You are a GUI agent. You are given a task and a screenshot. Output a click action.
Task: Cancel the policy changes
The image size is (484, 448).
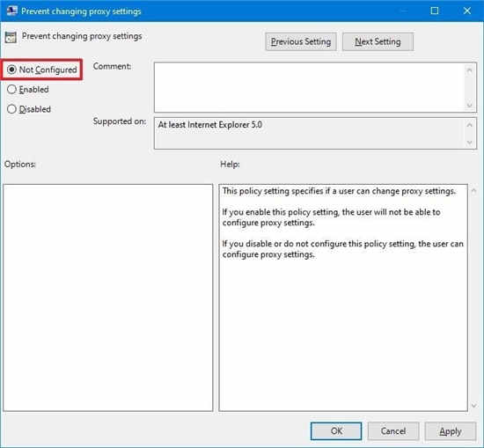[x=393, y=430]
